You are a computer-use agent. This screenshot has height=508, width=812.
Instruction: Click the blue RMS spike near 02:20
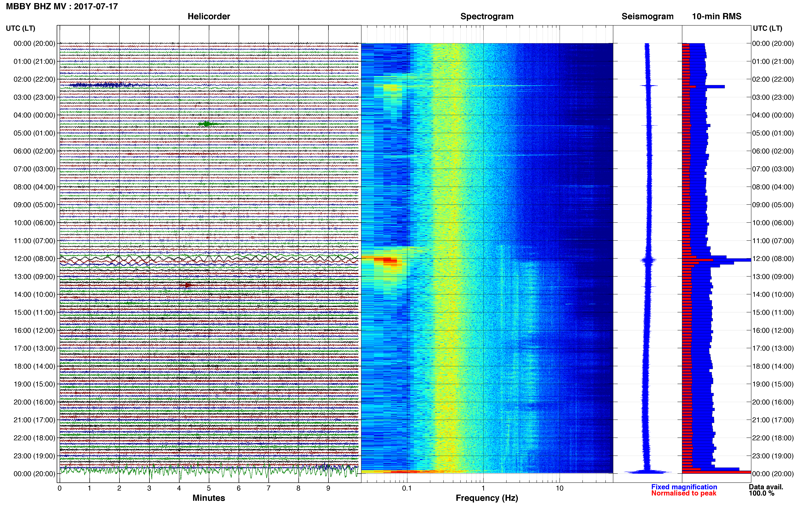pos(704,87)
